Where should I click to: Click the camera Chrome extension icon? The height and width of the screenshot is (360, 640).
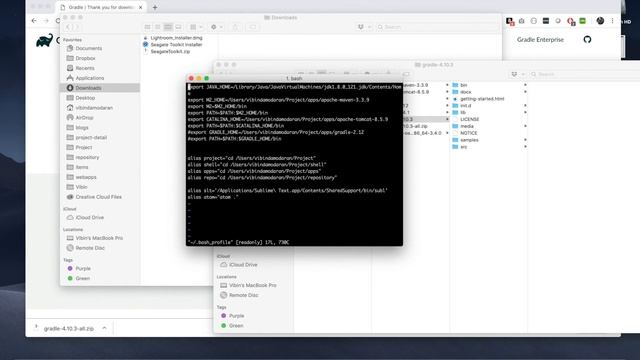pos(521,21)
